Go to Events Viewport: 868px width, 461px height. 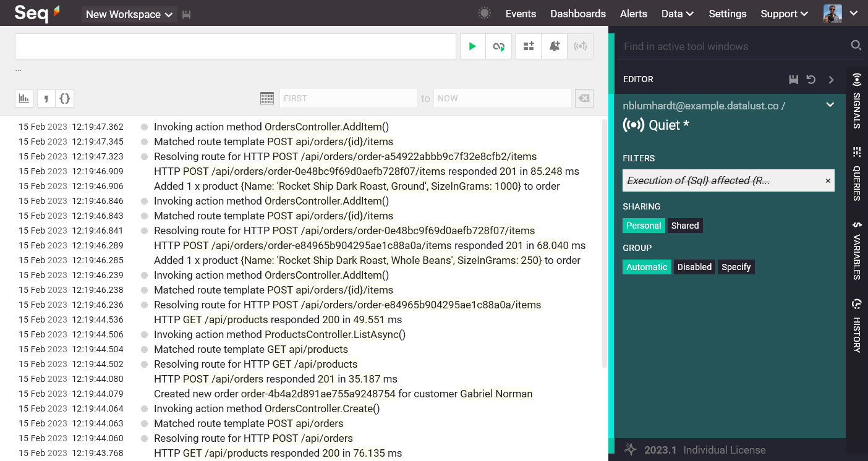click(521, 14)
